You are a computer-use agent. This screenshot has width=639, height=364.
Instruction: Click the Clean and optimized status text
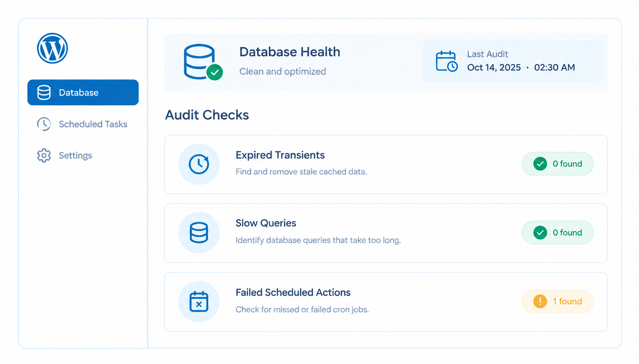(x=282, y=72)
